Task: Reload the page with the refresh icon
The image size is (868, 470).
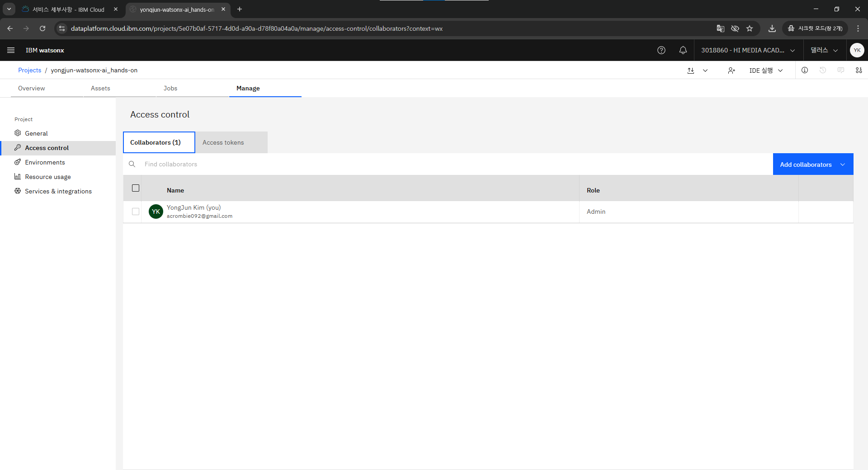Action: coord(42,28)
